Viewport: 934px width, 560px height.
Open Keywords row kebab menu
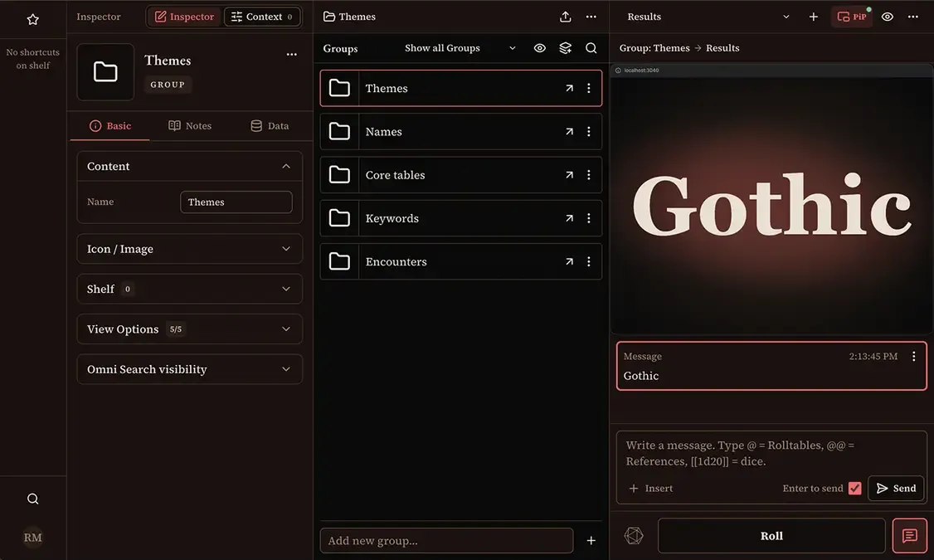588,219
